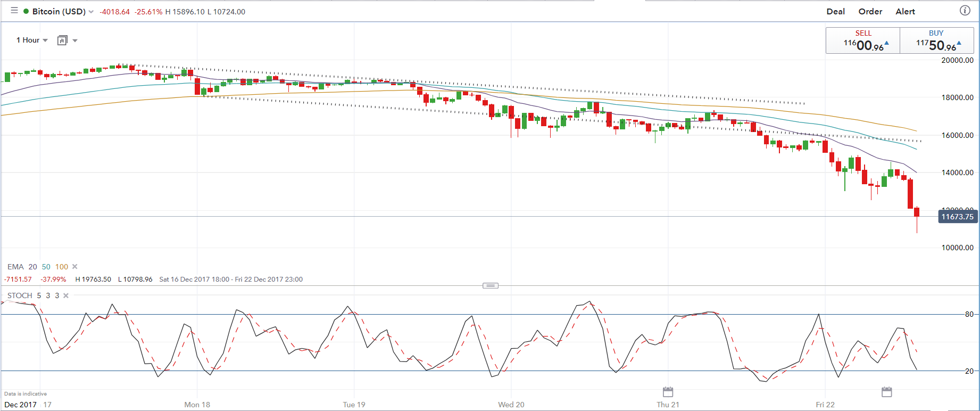Viewport: 980px width, 411px height.
Task: Click the calendar event icon after Fri 22
Action: (887, 392)
